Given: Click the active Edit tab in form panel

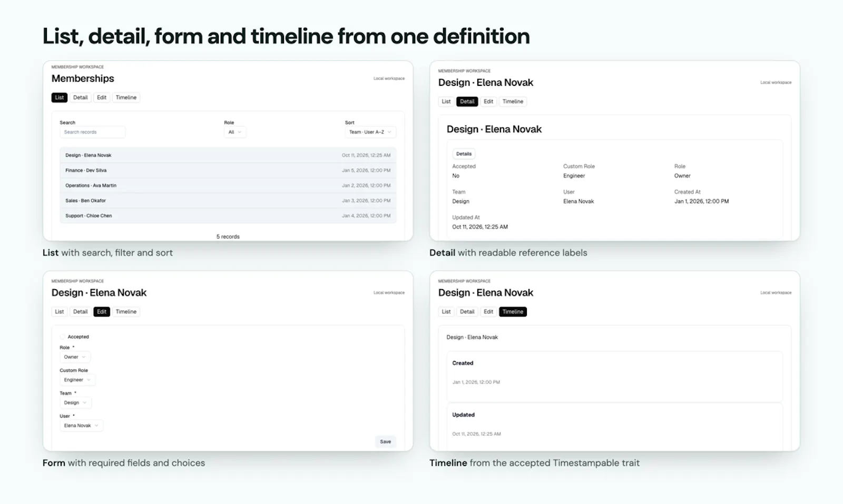Looking at the screenshot, I should 102,312.
